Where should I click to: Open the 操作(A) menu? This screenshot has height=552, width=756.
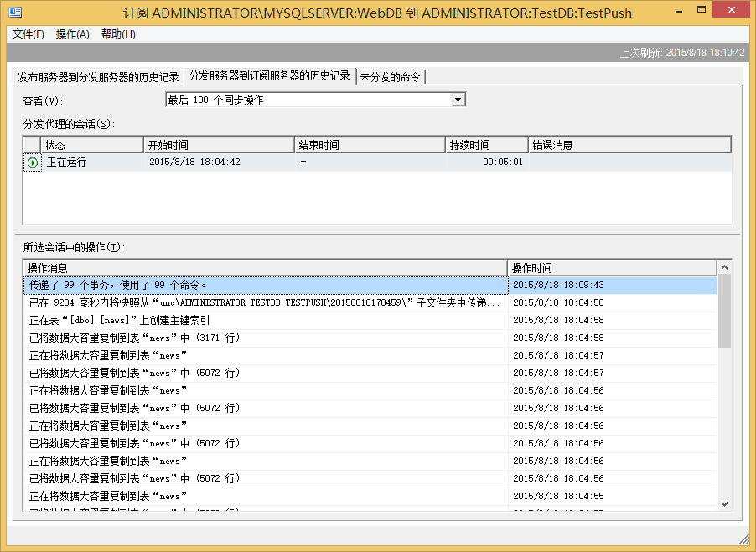(73, 34)
